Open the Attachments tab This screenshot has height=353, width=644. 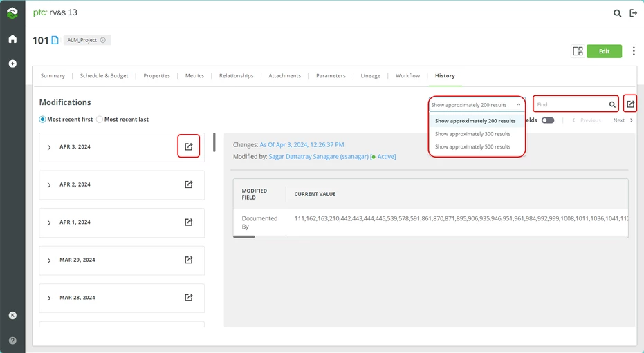click(x=284, y=76)
